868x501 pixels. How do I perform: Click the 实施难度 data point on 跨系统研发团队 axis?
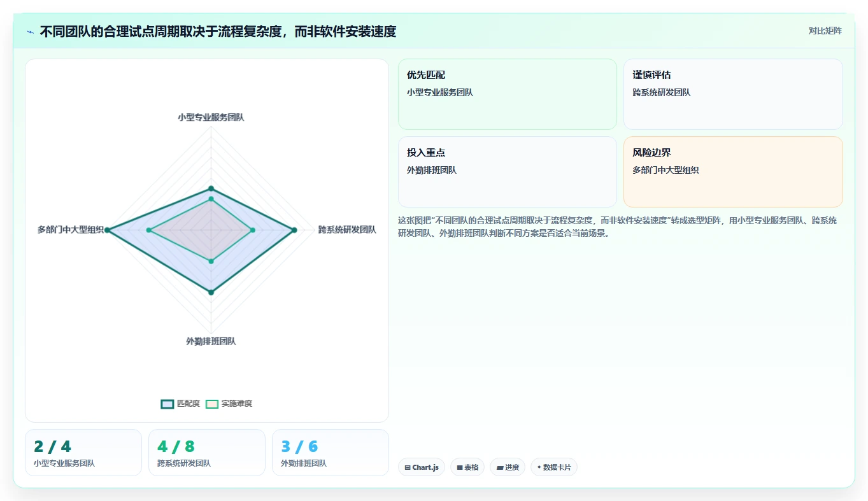[x=253, y=230]
